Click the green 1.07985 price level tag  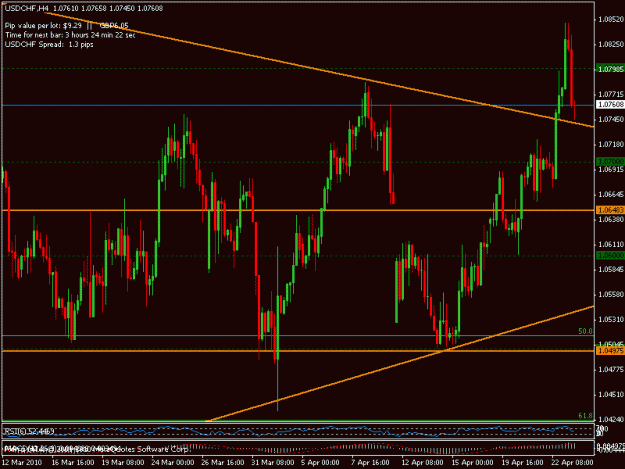[x=610, y=69]
